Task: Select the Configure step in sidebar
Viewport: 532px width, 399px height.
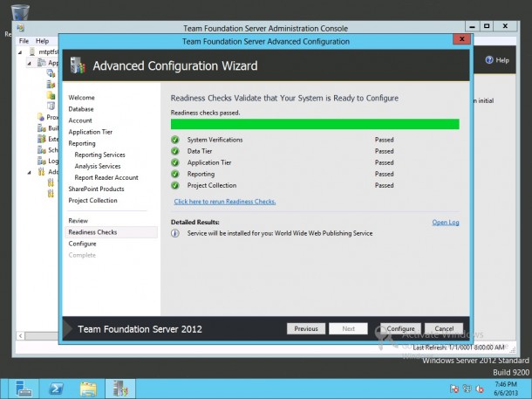Action: pyautogui.click(x=82, y=244)
